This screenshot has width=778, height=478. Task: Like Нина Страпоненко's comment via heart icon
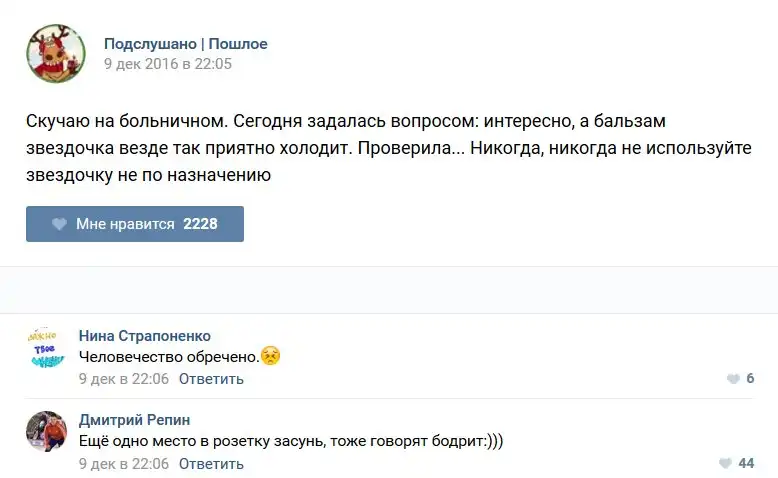coord(733,379)
